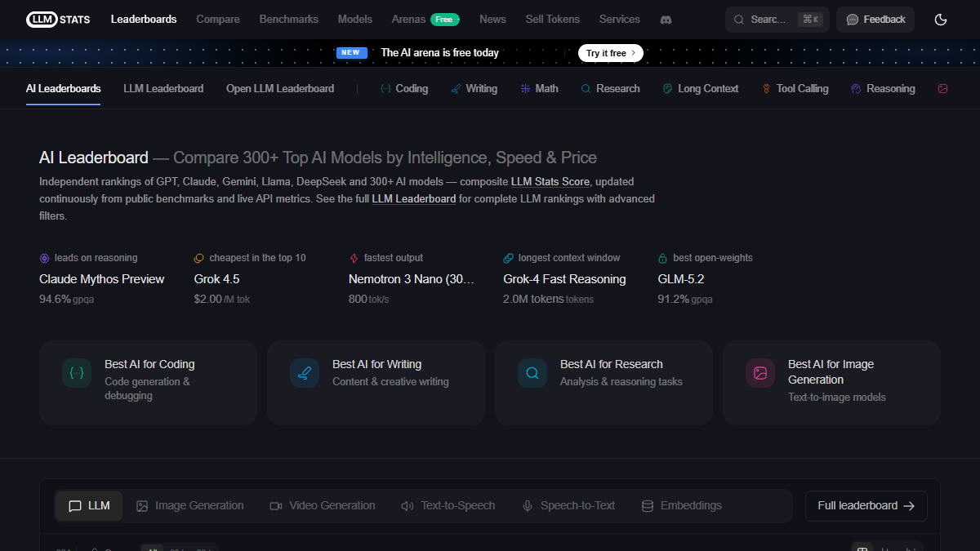Open Best AI for Image Generation card
This screenshot has height=551, width=980.
coord(831,383)
